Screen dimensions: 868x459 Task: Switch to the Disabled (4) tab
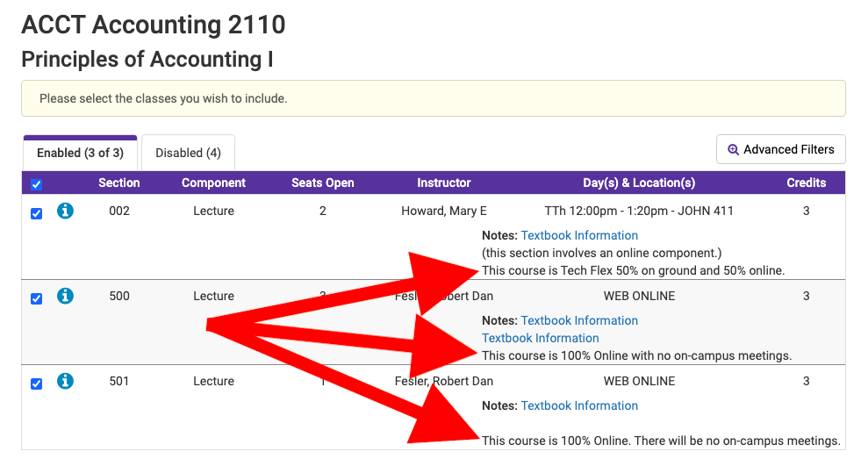pos(188,153)
